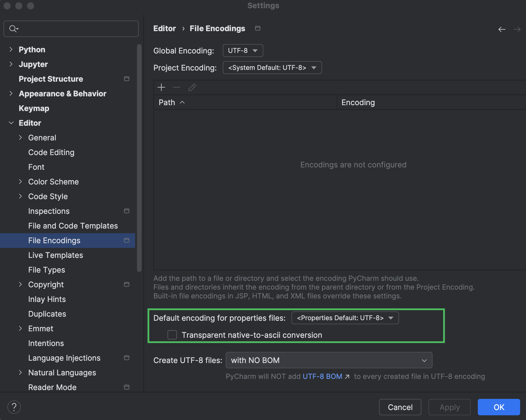Click project-level icon beside File Encodings heading
Screen dimensions: 526x420
pyautogui.click(x=258, y=28)
